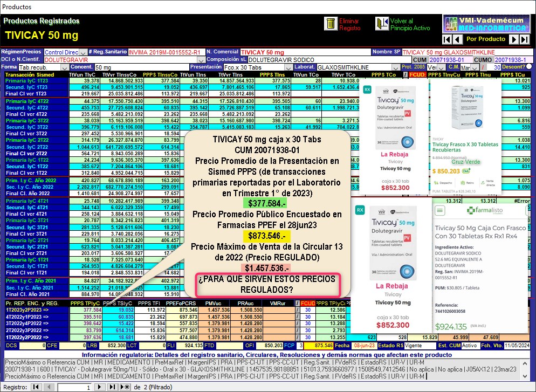The image size is (536, 392).
Task: Click the Fch. Vto. 11/05/2024 field
Action: pos(517,346)
